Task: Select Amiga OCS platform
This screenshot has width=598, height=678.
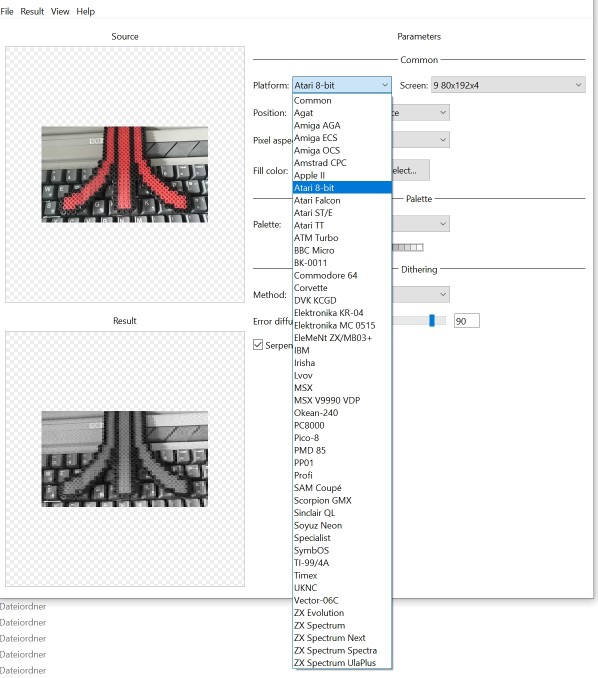Action: click(x=342, y=150)
